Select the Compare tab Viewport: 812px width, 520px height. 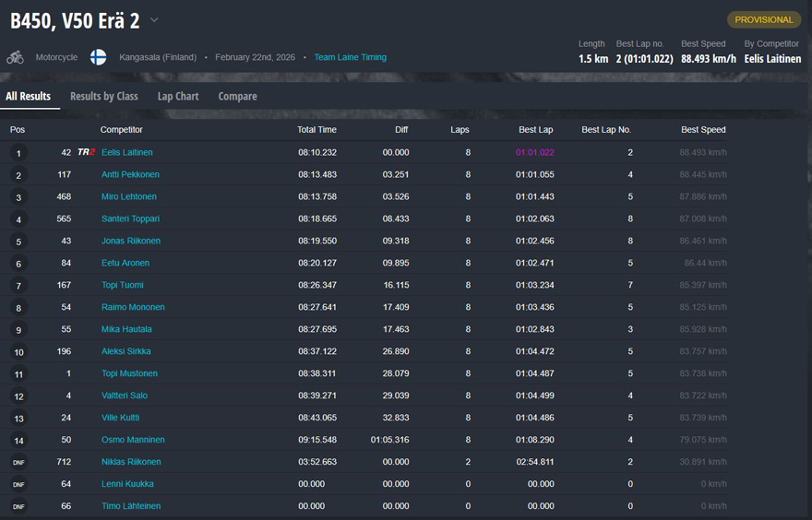pyautogui.click(x=237, y=96)
